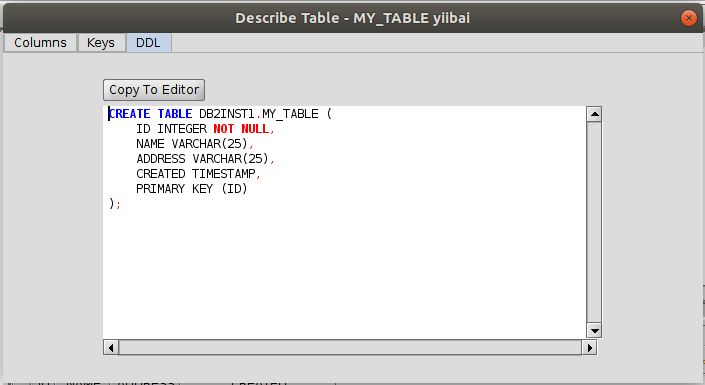Click the horizontal scrollbar track

(350, 347)
